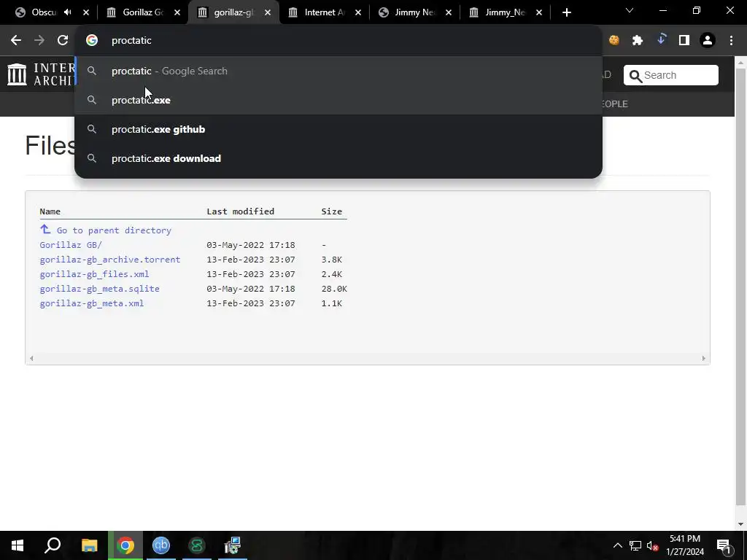Close the Obscu tab
This screenshot has width=747, height=560.
click(x=86, y=12)
